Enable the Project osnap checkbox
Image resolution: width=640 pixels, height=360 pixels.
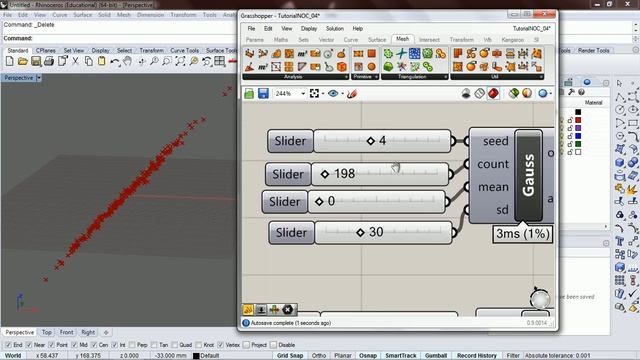tap(246, 345)
